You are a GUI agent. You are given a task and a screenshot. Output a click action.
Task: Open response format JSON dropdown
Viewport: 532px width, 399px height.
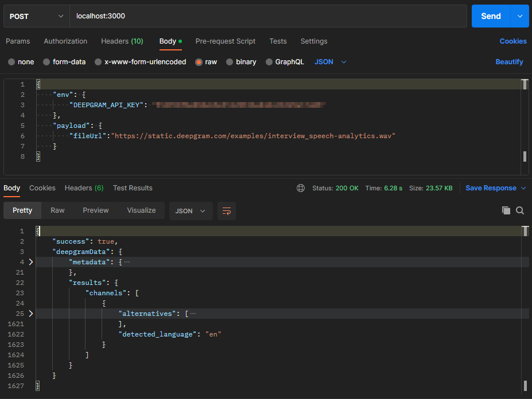[x=191, y=211]
